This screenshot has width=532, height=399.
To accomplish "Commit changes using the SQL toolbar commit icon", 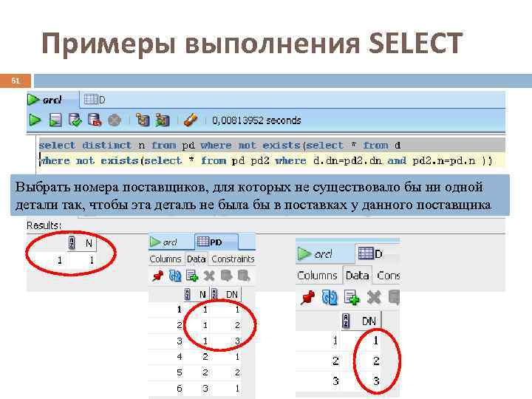I will coord(75,120).
